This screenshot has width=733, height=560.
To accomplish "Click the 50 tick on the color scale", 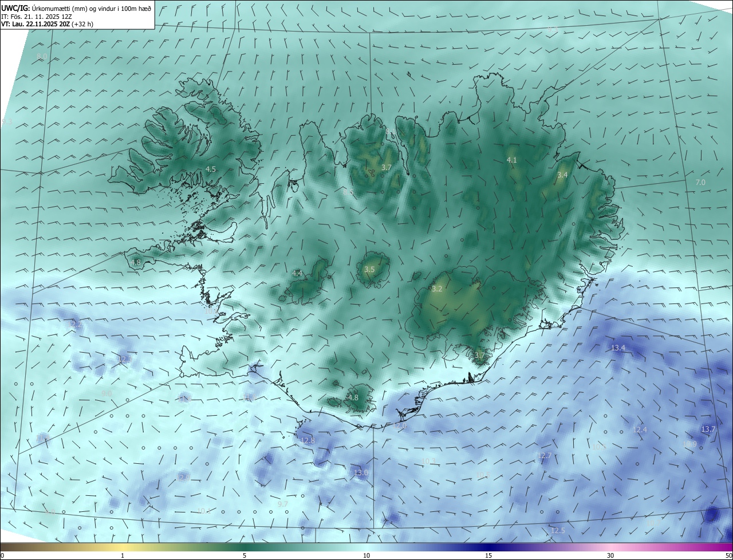I will pos(728,555).
